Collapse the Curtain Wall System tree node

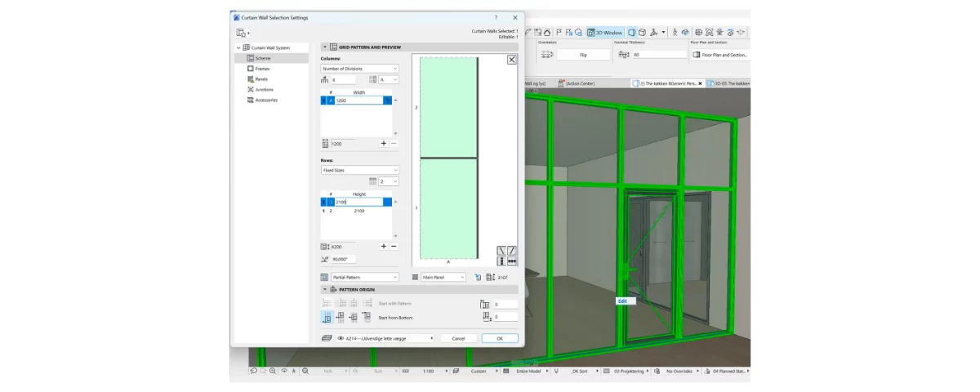click(x=238, y=48)
